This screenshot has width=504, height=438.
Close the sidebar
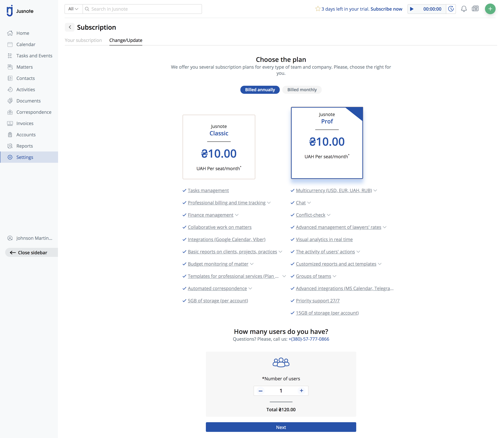click(32, 253)
